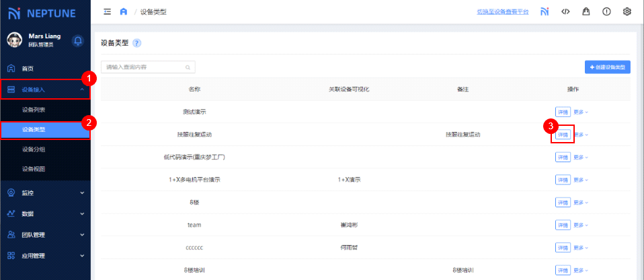Viewport: 644px width, 280px height.
Task: Open 更多 dropdown for 测试演示 row
Action: click(x=581, y=112)
